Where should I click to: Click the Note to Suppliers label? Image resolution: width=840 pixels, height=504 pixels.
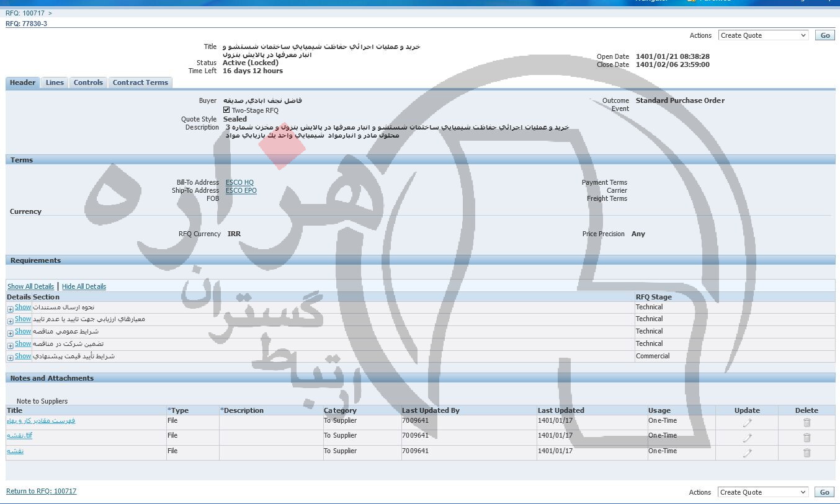tap(42, 401)
